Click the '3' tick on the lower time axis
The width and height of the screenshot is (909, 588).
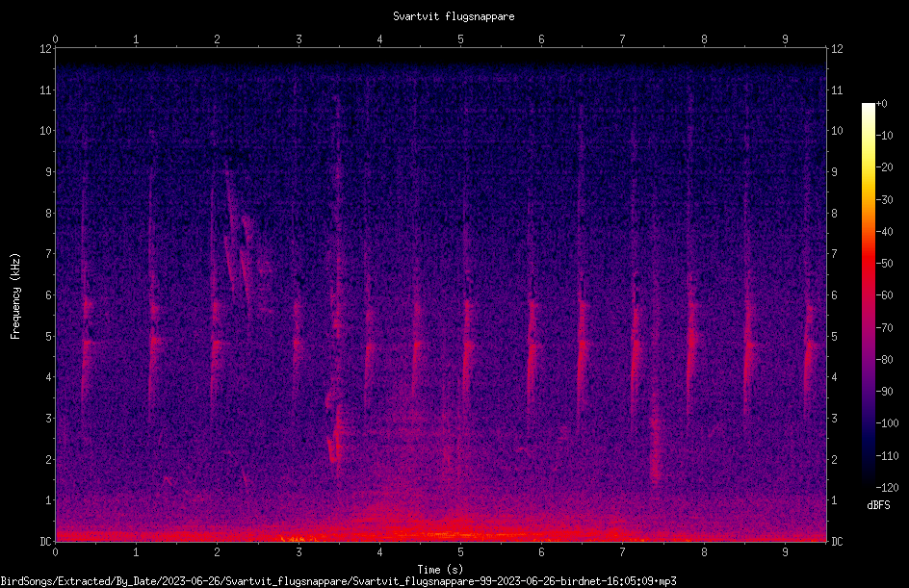(x=299, y=552)
